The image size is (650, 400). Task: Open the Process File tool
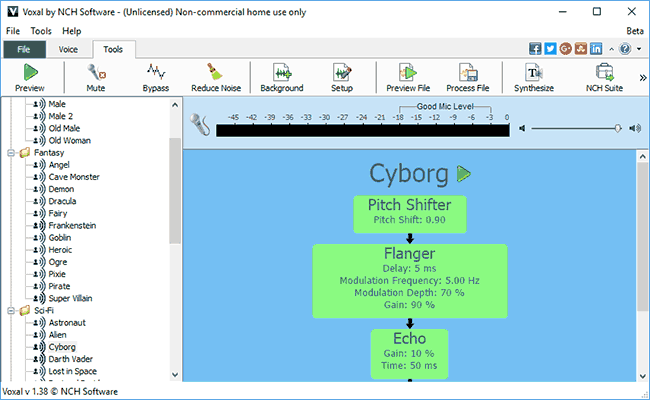click(x=468, y=78)
